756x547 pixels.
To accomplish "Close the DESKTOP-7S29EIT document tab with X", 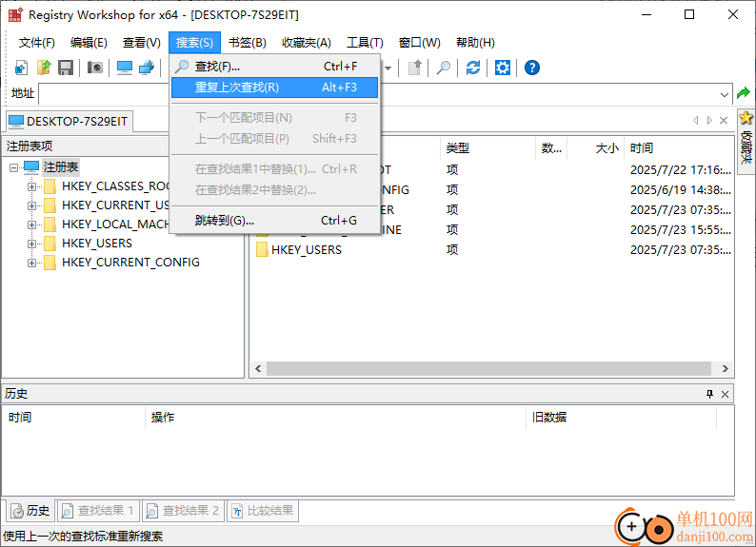I will click(x=724, y=121).
